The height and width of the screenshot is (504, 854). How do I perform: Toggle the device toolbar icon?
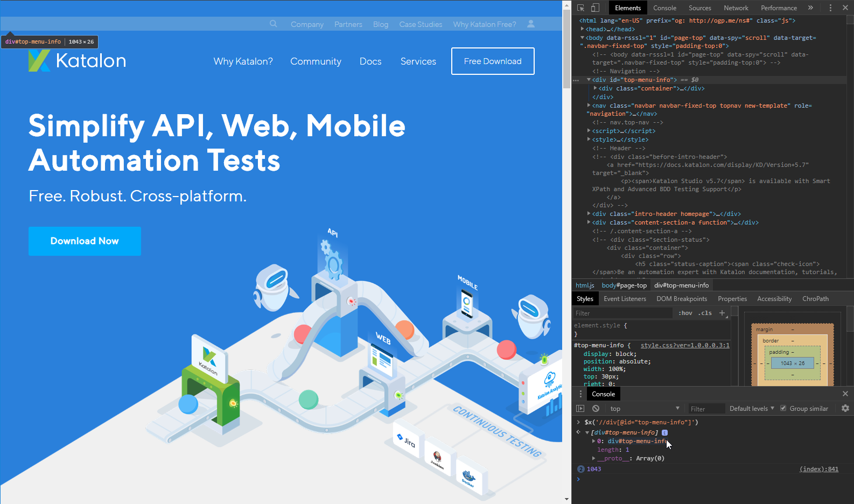[595, 8]
